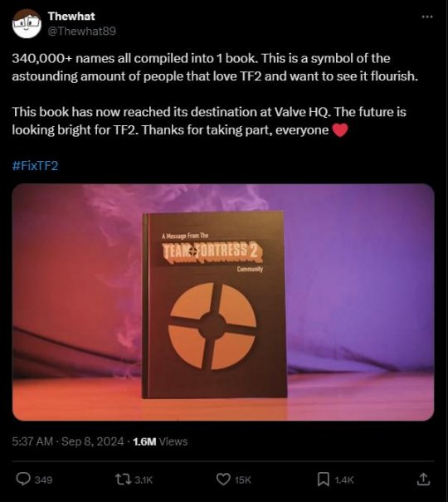Viewport: 448px width, 502px height.
Task: Click the 3.1K reposts count
Action: click(144, 480)
